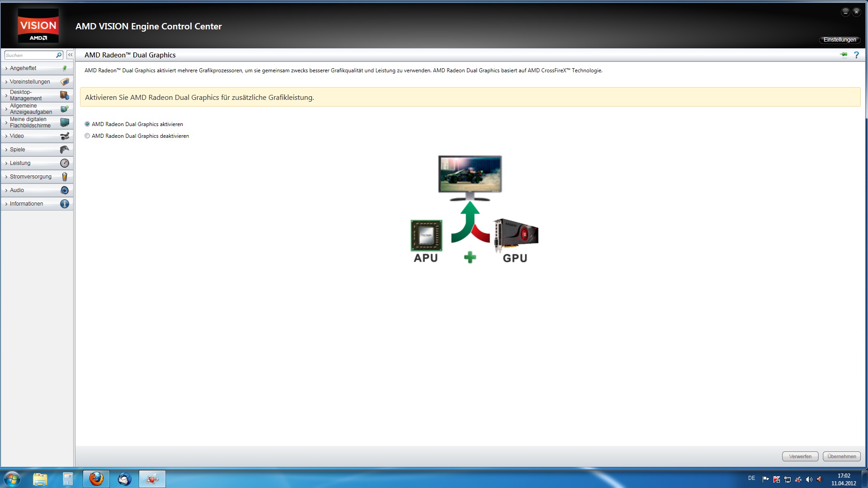Screen dimensions: 868x488
Task: Select AMD Radeon Dual Graphics aktivieren
Action: click(87, 124)
